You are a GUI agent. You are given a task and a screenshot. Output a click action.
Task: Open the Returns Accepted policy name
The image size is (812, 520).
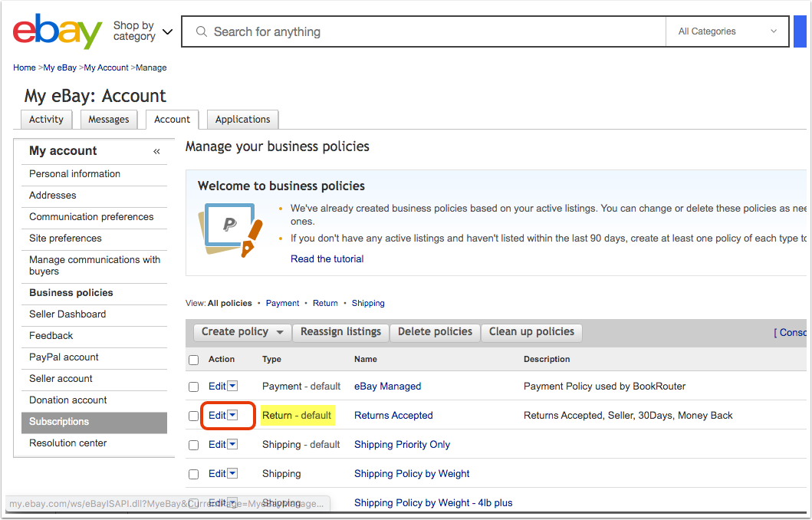coord(393,416)
